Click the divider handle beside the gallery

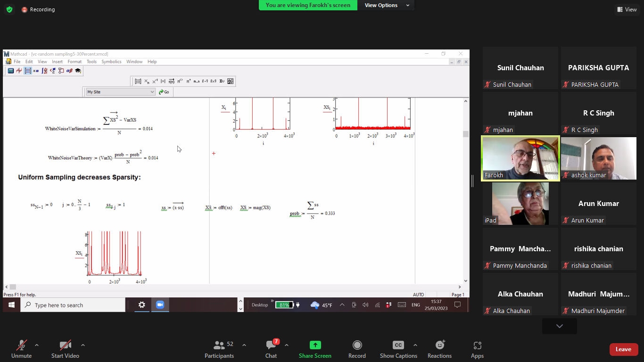tap(472, 181)
